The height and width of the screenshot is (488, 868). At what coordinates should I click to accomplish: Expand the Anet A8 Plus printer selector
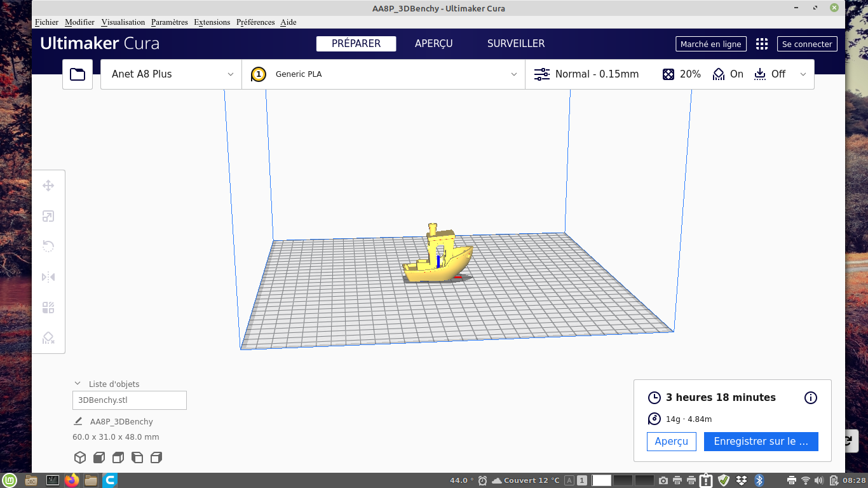pyautogui.click(x=171, y=74)
